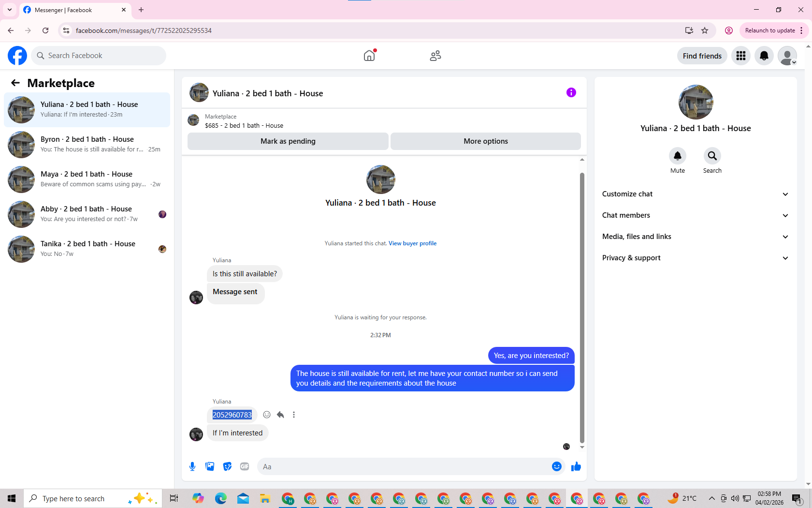Screen dimensions: 812x508
Task: Show hidden system tray icons
Action: (711, 498)
